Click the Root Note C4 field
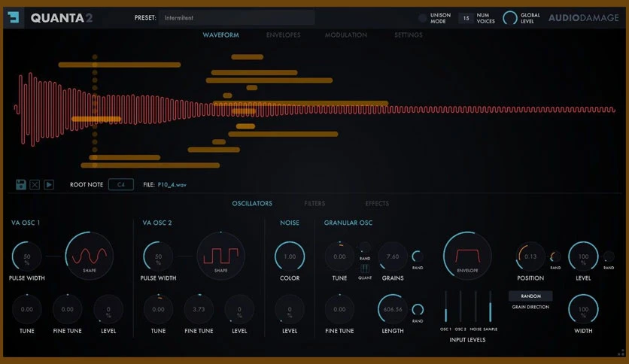This screenshot has height=364, width=629. coord(120,184)
